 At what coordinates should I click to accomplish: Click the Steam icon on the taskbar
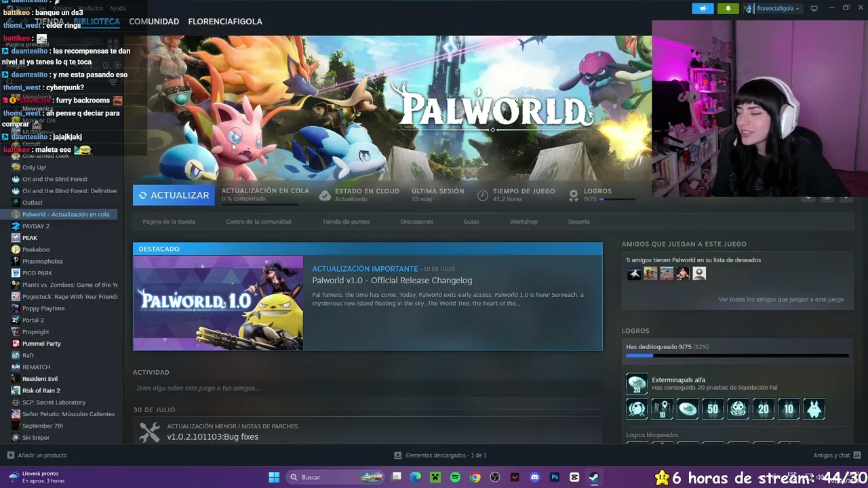(593, 477)
